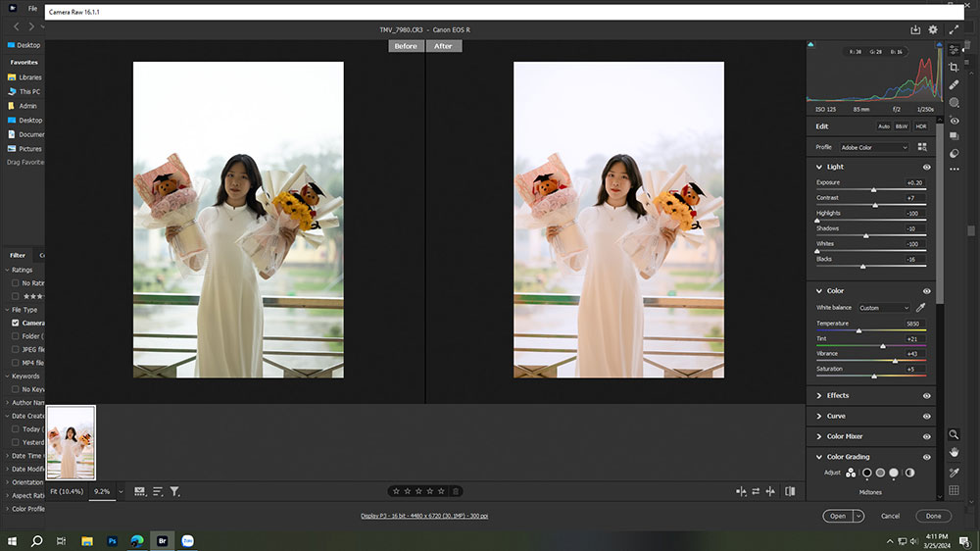This screenshot has width=980, height=551.
Task: Collapse the Color Grading panel
Action: point(818,457)
